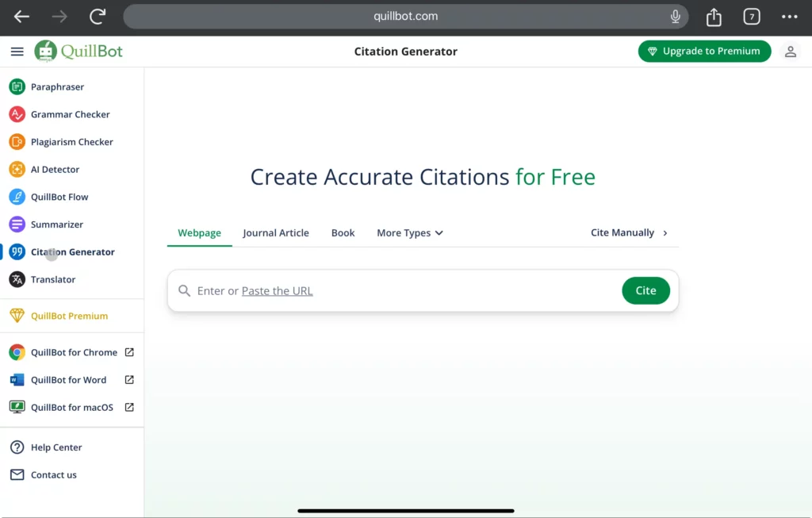
Task: Collapse sidebar with the hamburger menu icon
Action: click(x=17, y=52)
